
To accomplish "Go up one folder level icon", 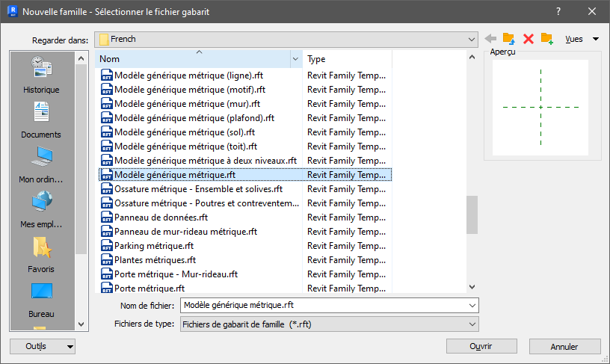I will tap(509, 39).
